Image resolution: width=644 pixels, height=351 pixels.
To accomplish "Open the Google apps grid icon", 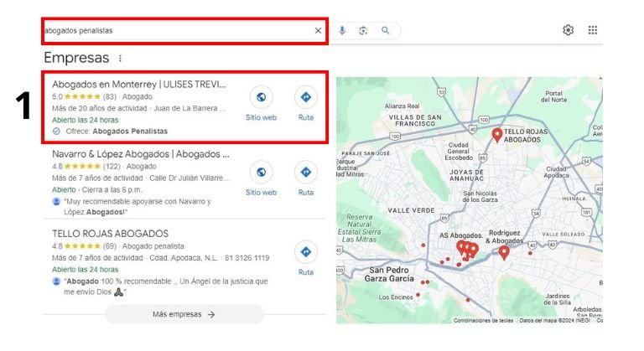I will 592,30.
